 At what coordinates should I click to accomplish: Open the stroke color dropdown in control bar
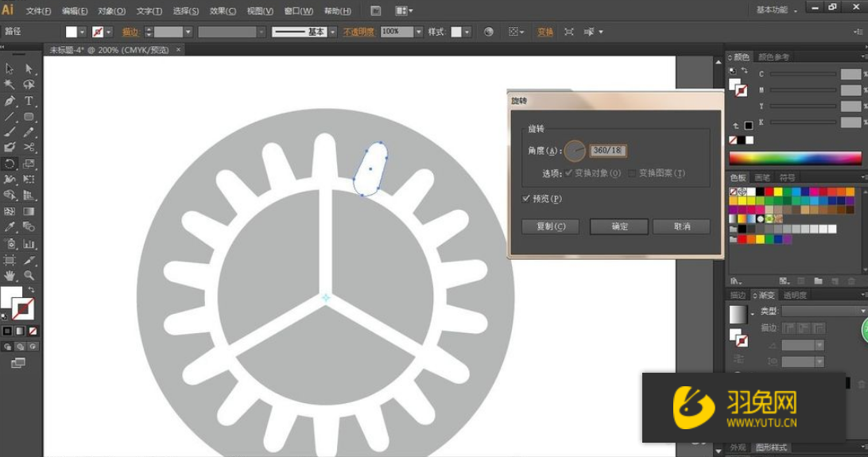click(x=108, y=32)
